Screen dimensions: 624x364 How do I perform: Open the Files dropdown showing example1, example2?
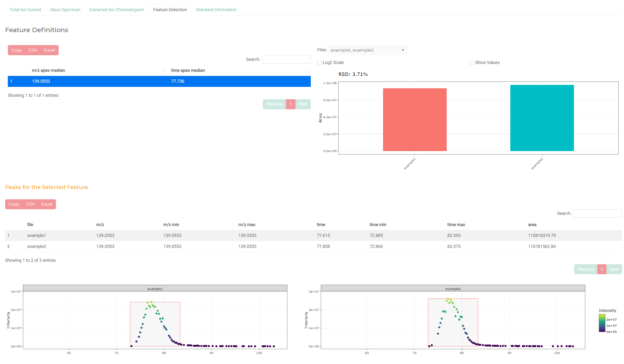(367, 50)
